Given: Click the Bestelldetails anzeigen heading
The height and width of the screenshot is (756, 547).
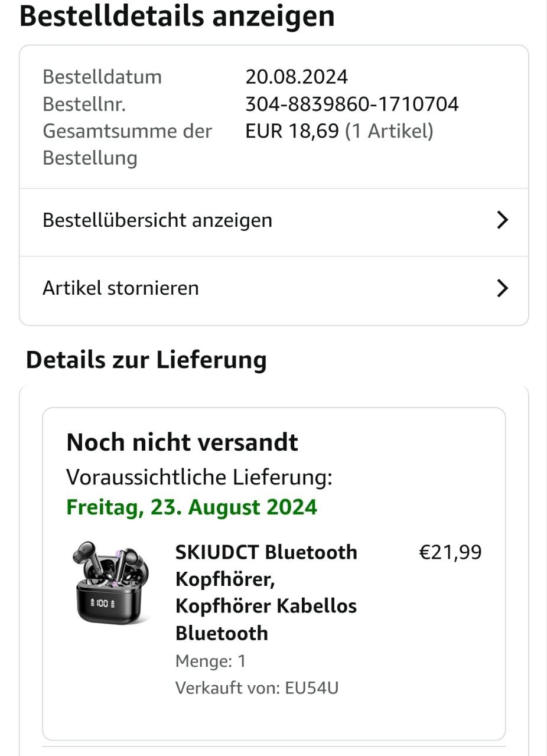Looking at the screenshot, I should click(x=177, y=16).
